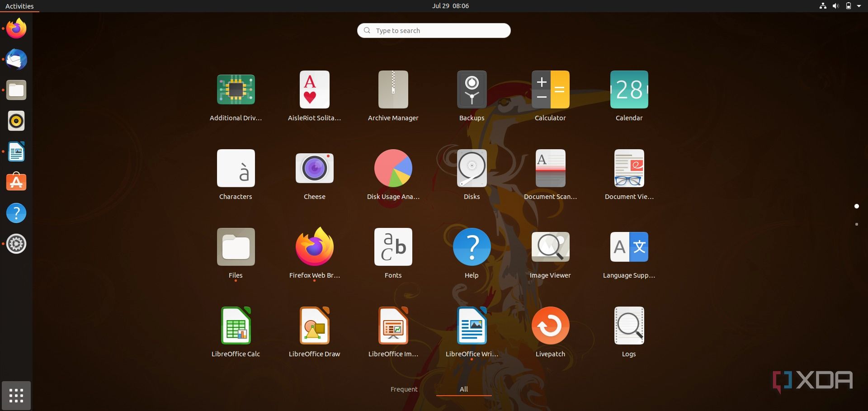Open Files in the dock

(16, 90)
